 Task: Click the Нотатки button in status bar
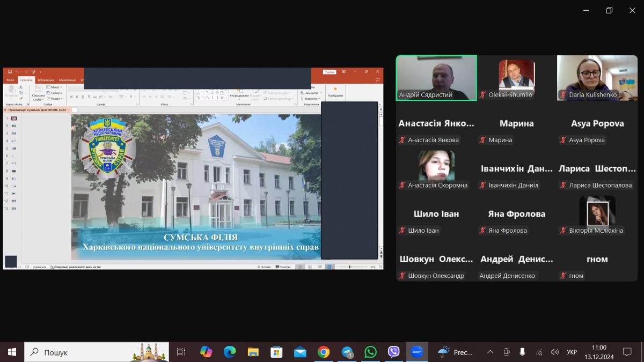pos(264,267)
